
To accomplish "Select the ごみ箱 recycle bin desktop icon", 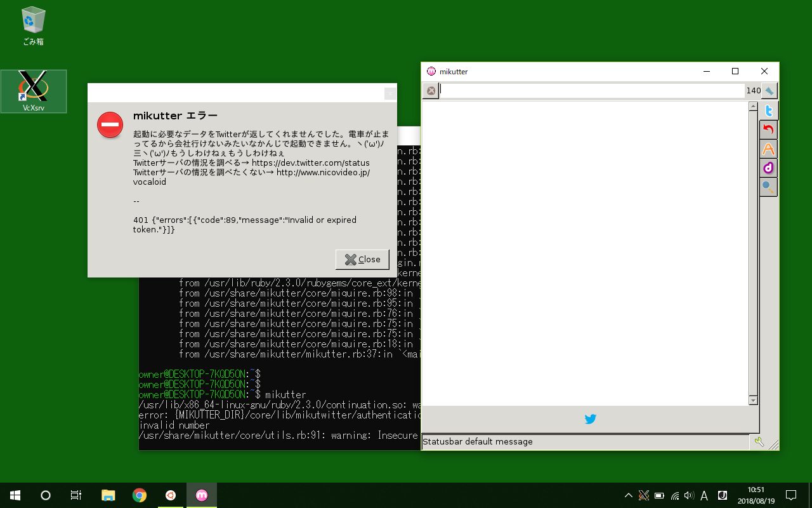I will coord(33,27).
